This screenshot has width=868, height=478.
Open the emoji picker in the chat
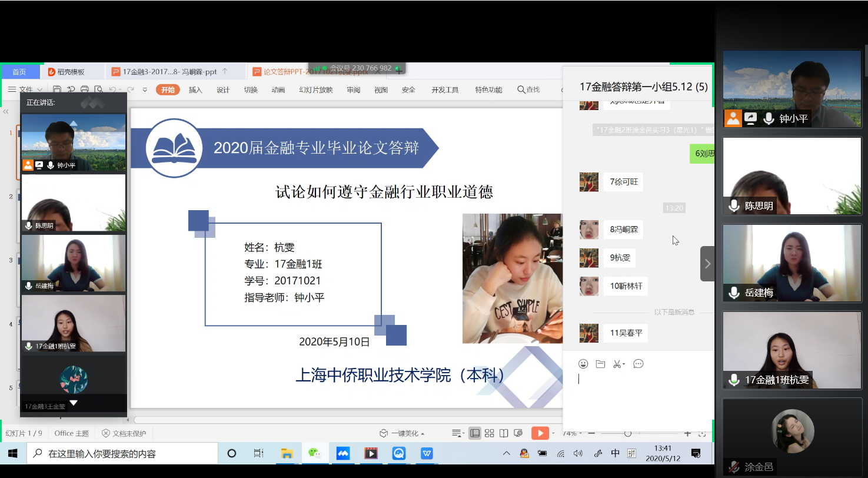(583, 364)
